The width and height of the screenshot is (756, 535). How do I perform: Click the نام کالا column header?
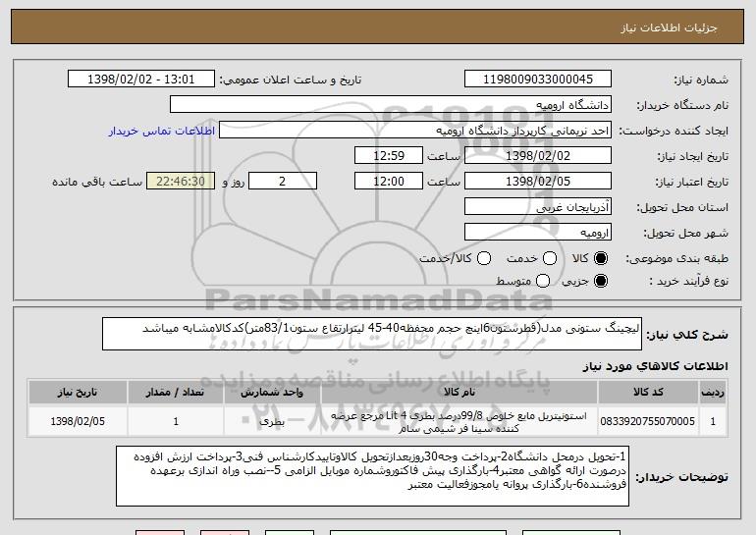pyautogui.click(x=459, y=392)
